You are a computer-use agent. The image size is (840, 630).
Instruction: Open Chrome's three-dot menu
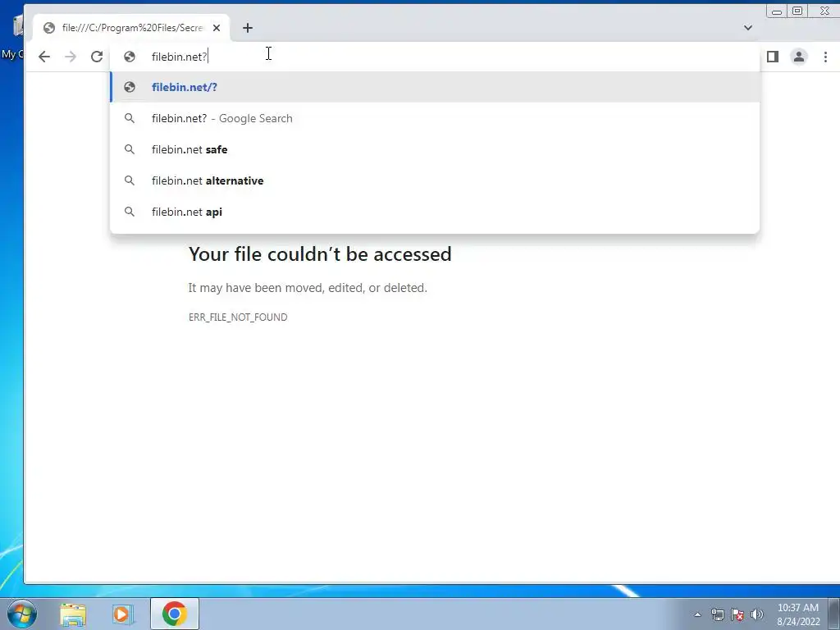point(825,57)
